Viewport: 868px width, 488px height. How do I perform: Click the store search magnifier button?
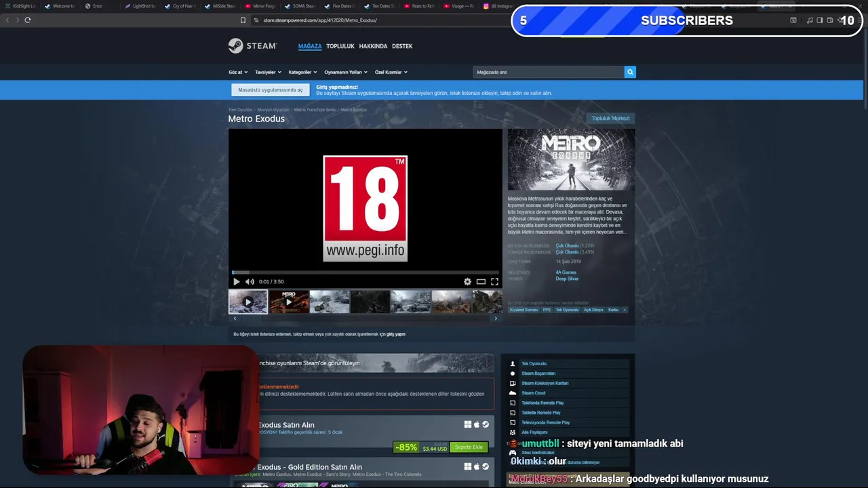point(630,72)
